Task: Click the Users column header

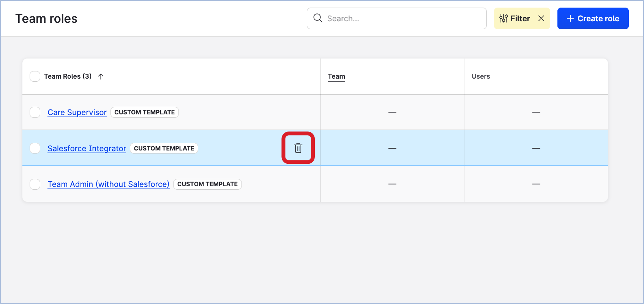Action: click(x=481, y=76)
